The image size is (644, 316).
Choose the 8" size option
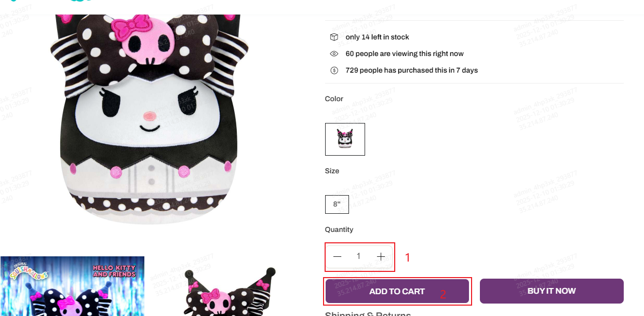tap(337, 204)
